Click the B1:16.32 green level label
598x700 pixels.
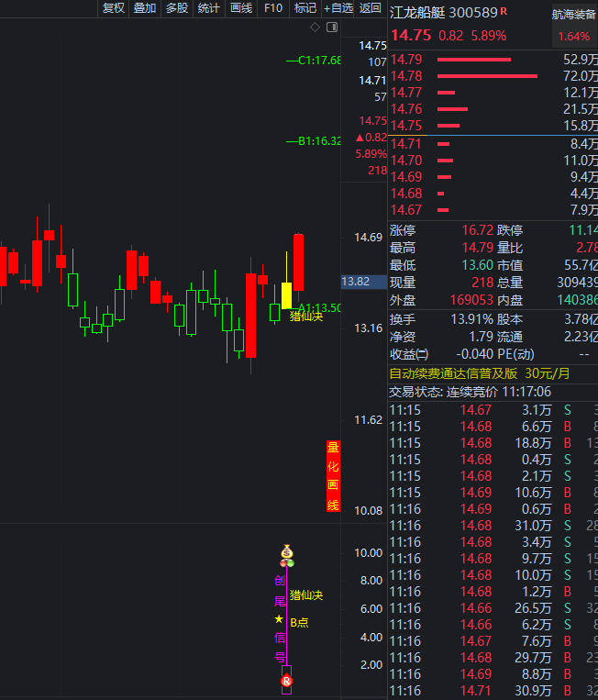click(x=314, y=141)
